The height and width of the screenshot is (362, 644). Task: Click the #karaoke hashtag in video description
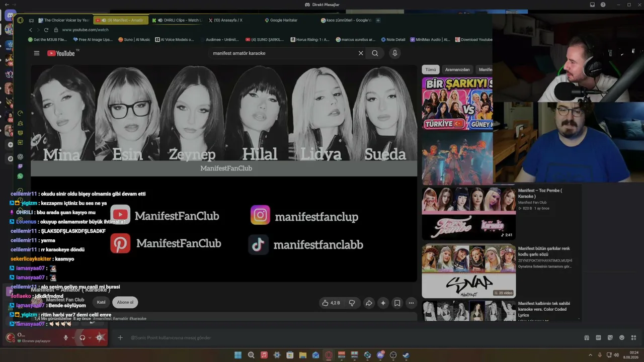137,319
